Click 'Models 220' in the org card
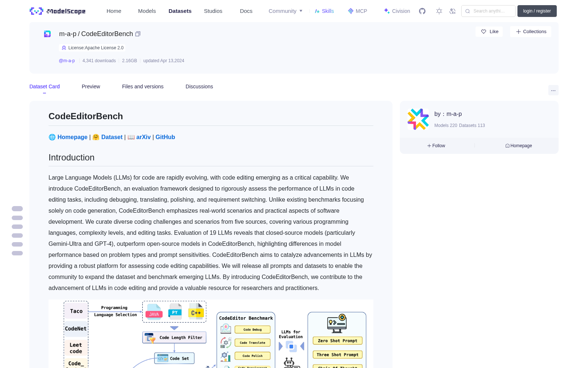This screenshot has width=588, height=368. coord(446,125)
